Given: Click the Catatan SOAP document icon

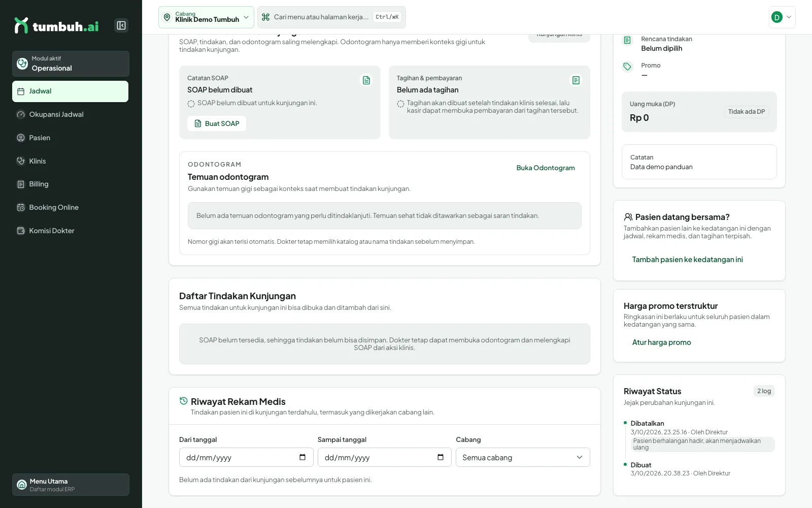Looking at the screenshot, I should coord(366,80).
